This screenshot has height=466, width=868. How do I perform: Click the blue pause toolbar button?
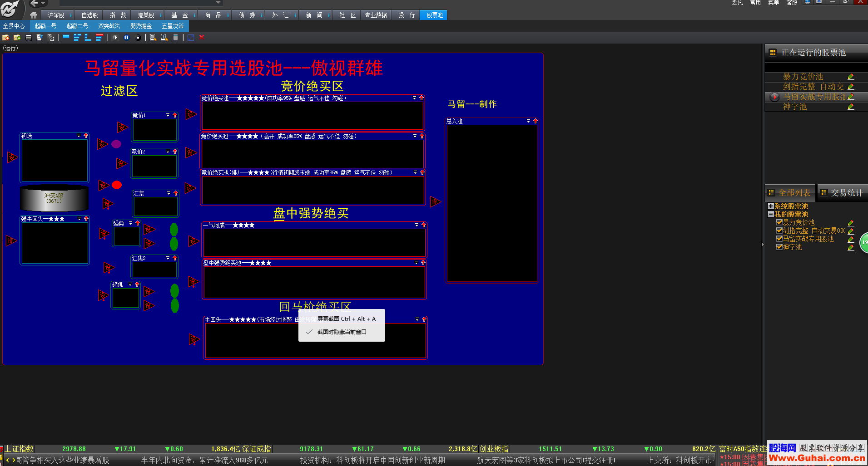(126, 38)
